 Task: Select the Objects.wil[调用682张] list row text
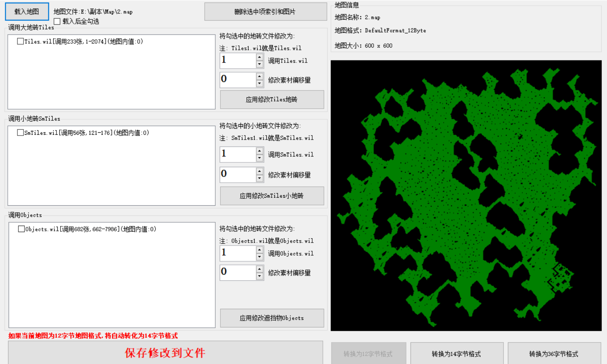coord(91,229)
